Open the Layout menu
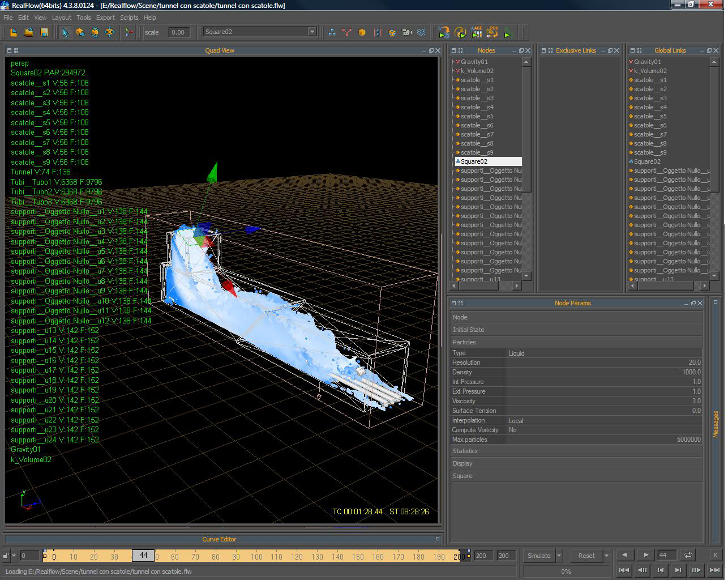728x580 pixels. 61,18
